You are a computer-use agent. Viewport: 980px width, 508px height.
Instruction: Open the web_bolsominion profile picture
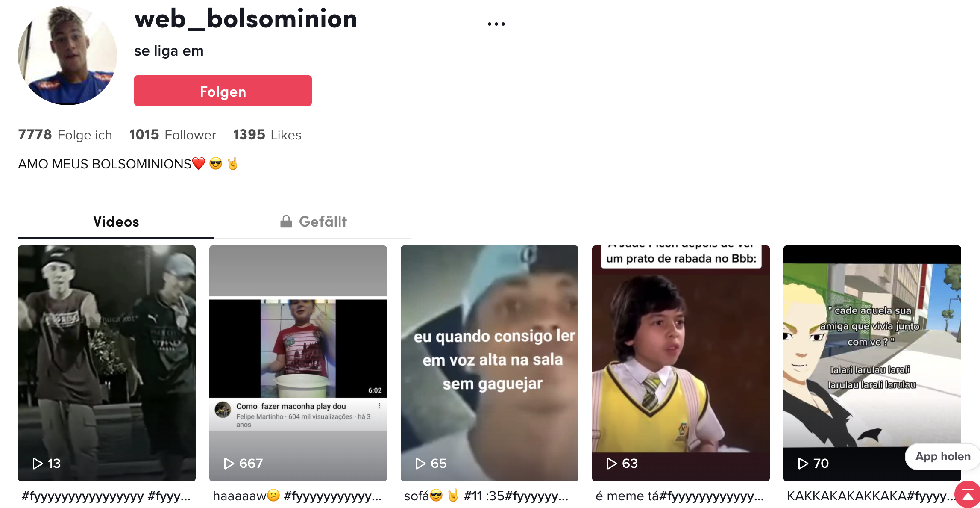pos(67,56)
